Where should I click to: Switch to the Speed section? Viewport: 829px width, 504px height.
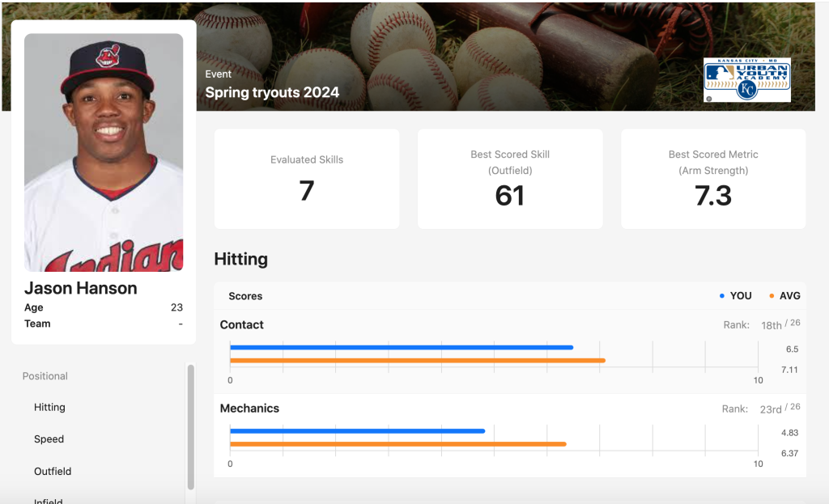tap(49, 438)
